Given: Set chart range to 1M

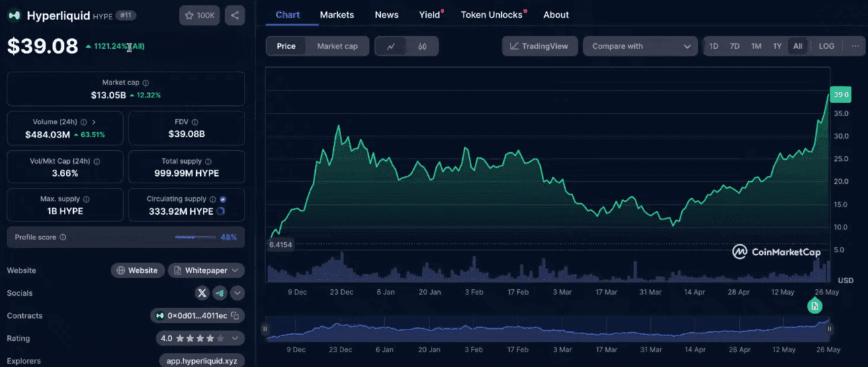Looking at the screenshot, I should (756, 46).
